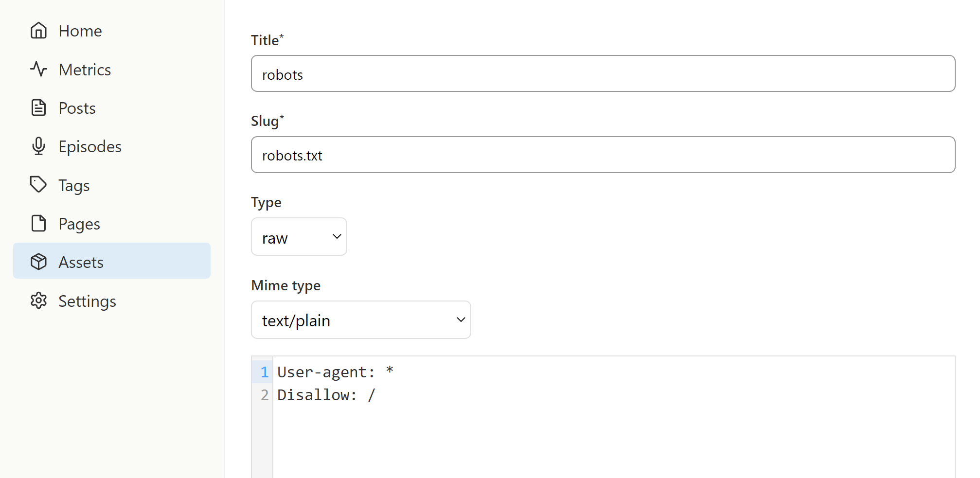Click the Home house icon

[38, 31]
